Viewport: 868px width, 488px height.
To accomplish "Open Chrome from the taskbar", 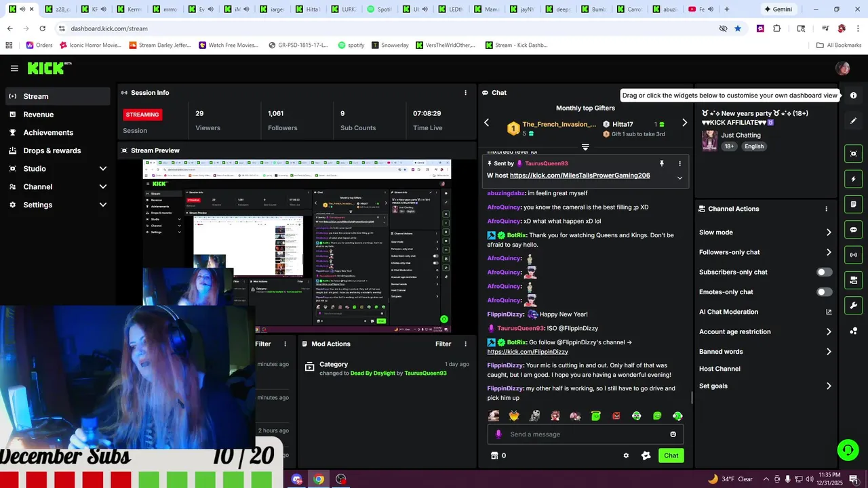I will (319, 479).
